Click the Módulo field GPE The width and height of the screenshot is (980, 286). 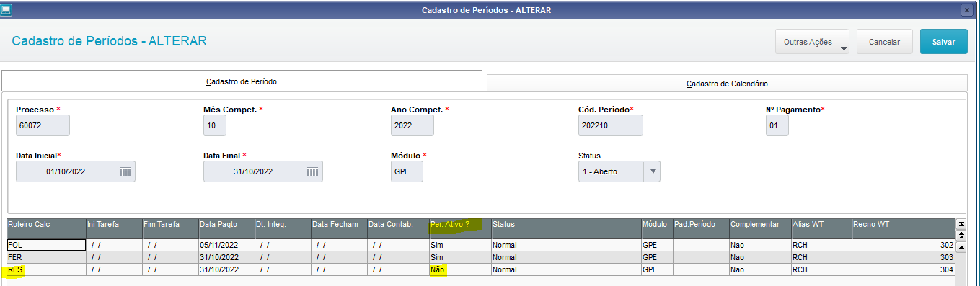407,171
